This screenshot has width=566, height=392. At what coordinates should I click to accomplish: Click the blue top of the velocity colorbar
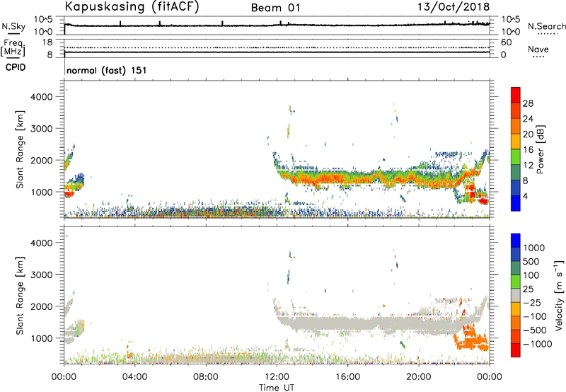516,241
